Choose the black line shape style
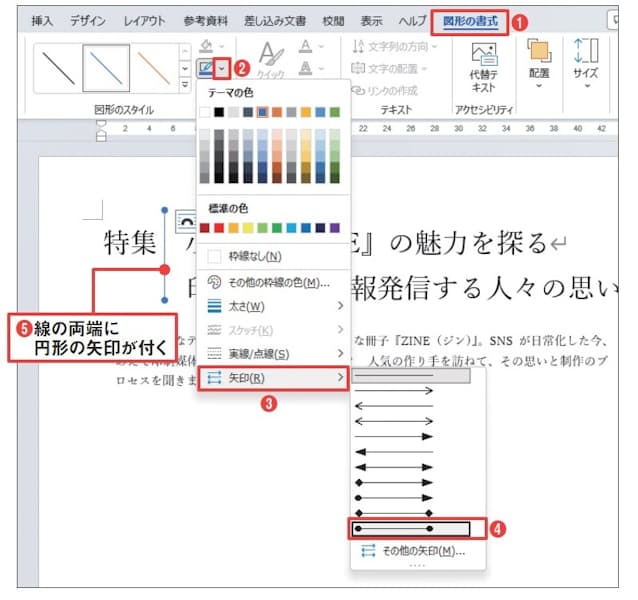638x600 pixels. (59, 68)
